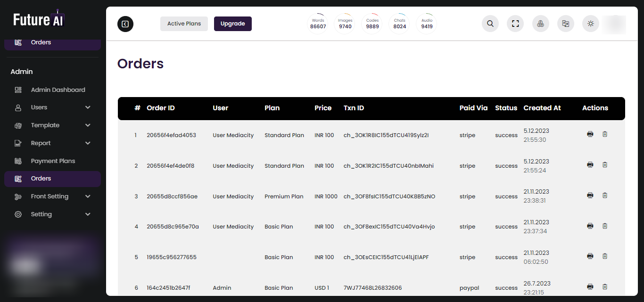Print the first order 20656f4efad4053
The width and height of the screenshot is (644, 302).
(x=590, y=134)
